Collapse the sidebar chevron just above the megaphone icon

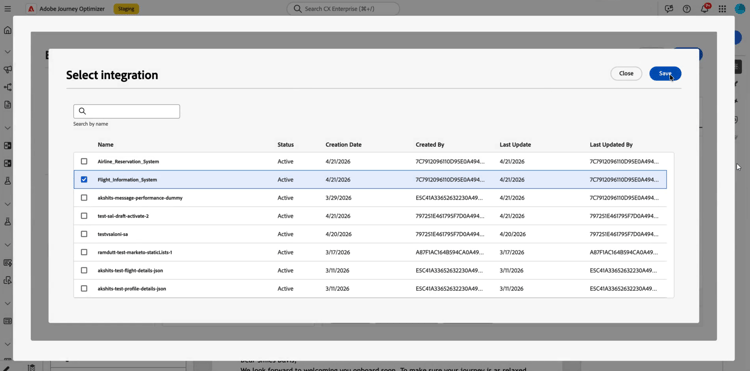7,52
